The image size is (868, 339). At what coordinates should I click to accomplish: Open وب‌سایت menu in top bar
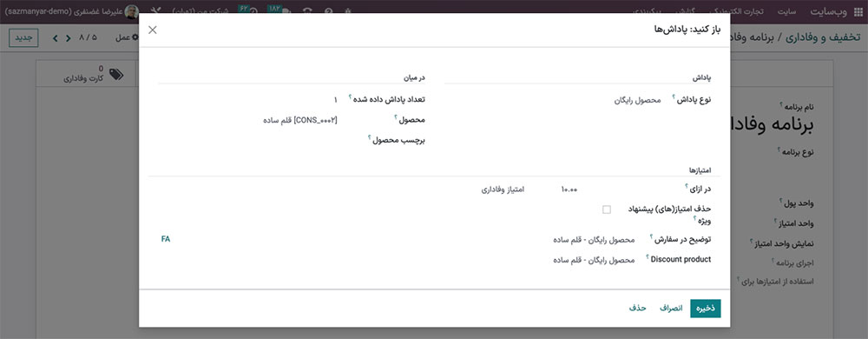(x=829, y=11)
